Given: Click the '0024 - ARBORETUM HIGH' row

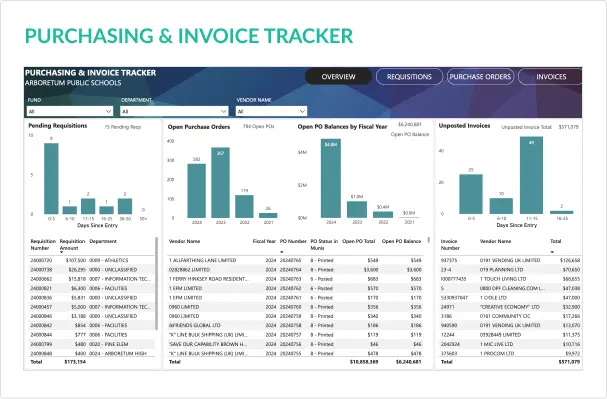Looking at the screenshot, I should [x=92, y=353].
